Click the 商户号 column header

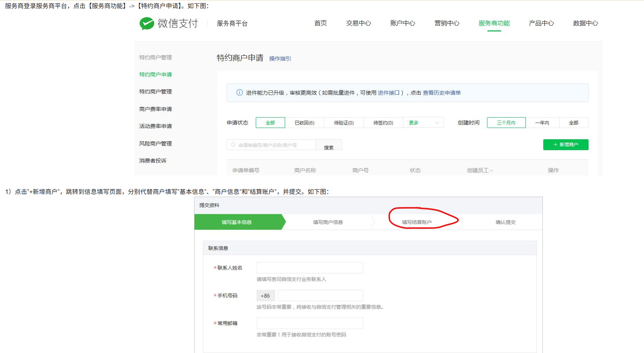pyautogui.click(x=360, y=170)
